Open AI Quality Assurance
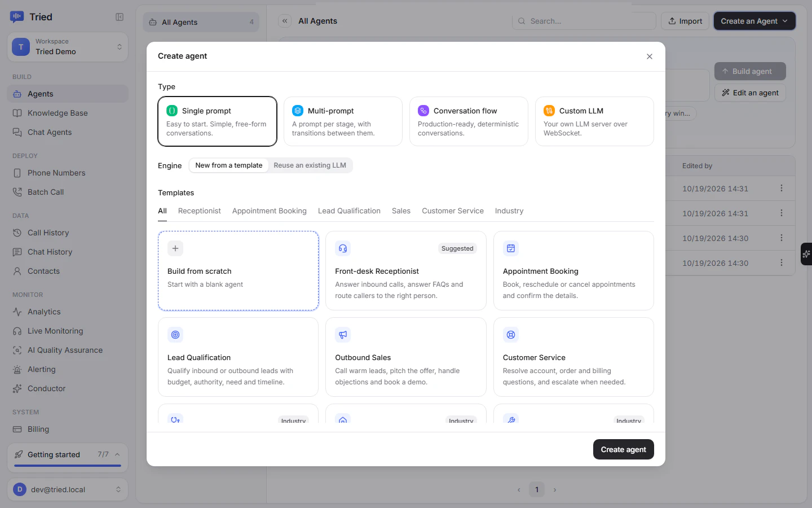Screen dimensions: 812x508 (68, 350)
